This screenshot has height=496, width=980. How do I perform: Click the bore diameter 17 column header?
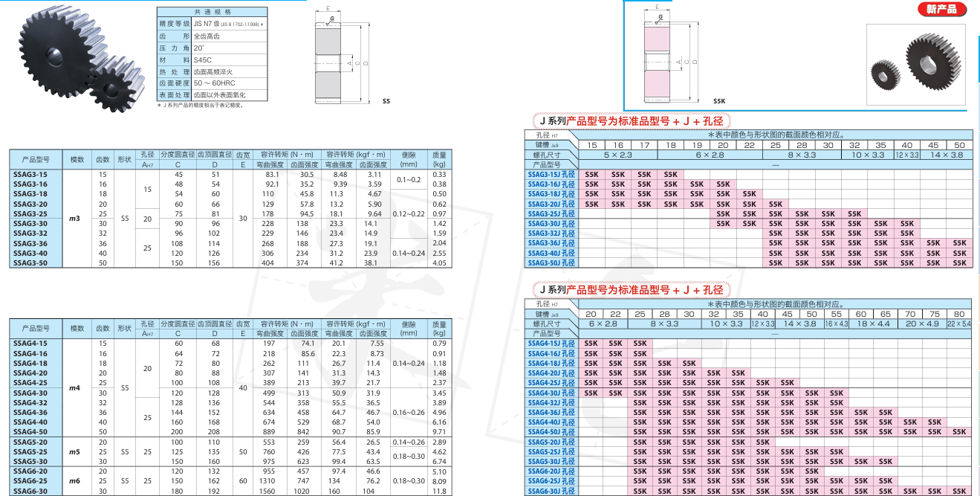(x=643, y=145)
